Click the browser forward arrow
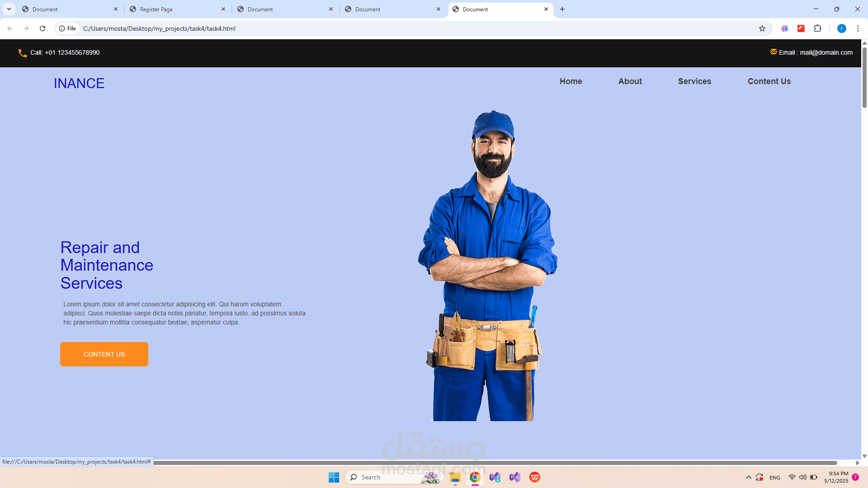The width and height of the screenshot is (868, 488). click(x=26, y=28)
